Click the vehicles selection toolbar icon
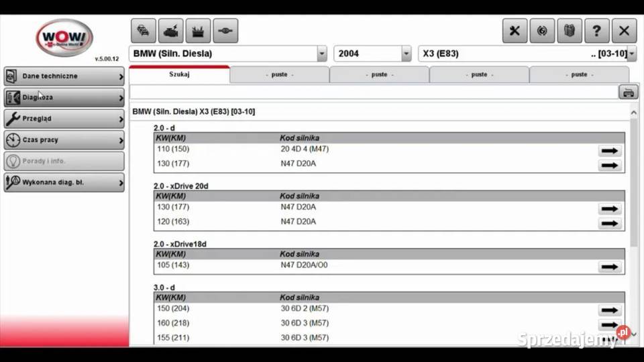This screenshot has height=362, width=644. [144, 31]
